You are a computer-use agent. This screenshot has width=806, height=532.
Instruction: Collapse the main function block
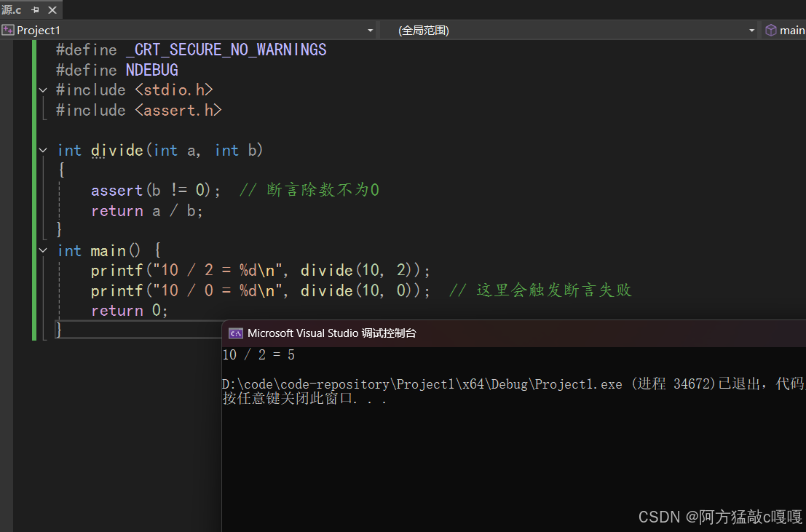43,251
